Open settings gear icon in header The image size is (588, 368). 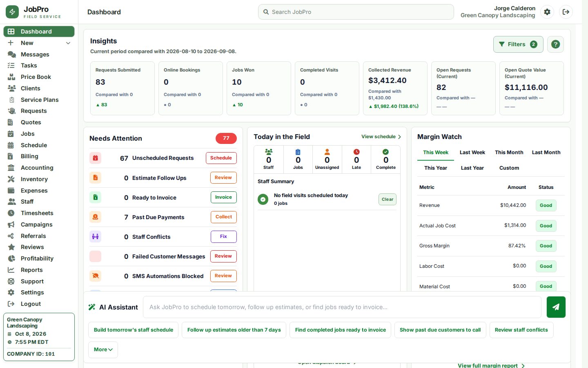[x=547, y=12]
